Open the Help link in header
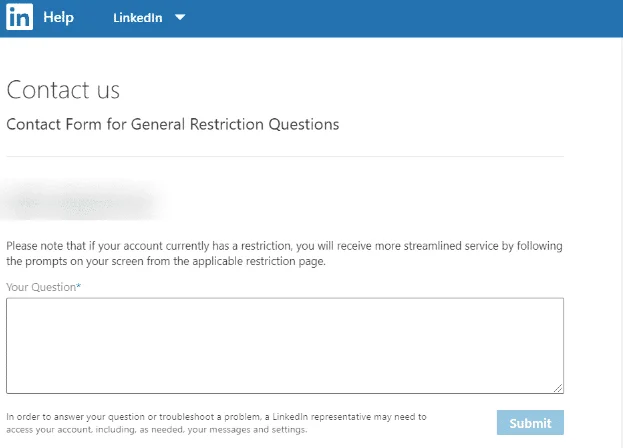 coord(58,17)
